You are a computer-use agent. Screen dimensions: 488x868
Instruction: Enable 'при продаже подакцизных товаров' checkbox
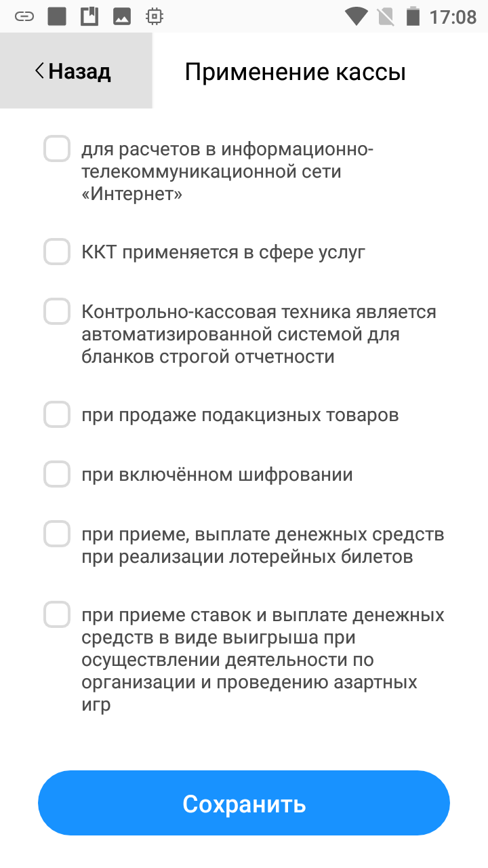57,414
